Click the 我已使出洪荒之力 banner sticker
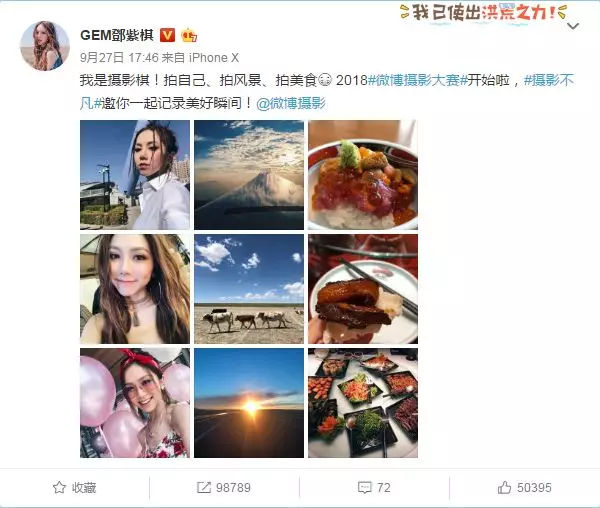 (x=484, y=13)
